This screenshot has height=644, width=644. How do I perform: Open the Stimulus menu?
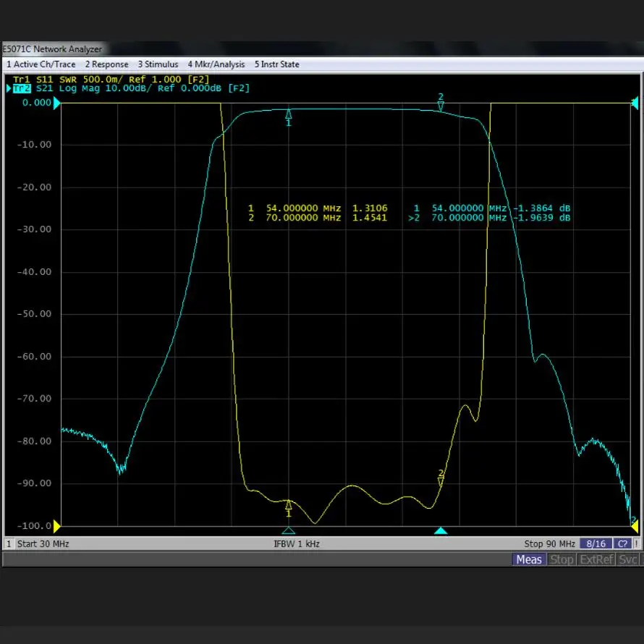(158, 64)
